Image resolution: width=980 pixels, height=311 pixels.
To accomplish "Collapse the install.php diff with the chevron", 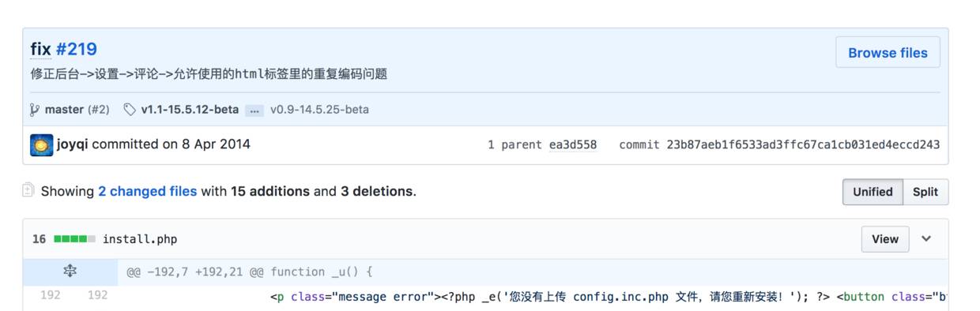I will [x=926, y=239].
